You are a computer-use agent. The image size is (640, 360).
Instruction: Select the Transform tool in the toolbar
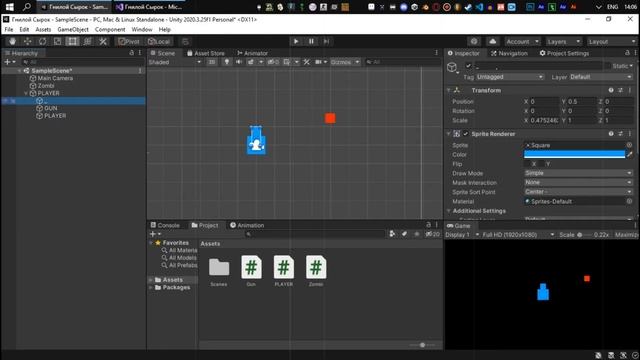87,41
